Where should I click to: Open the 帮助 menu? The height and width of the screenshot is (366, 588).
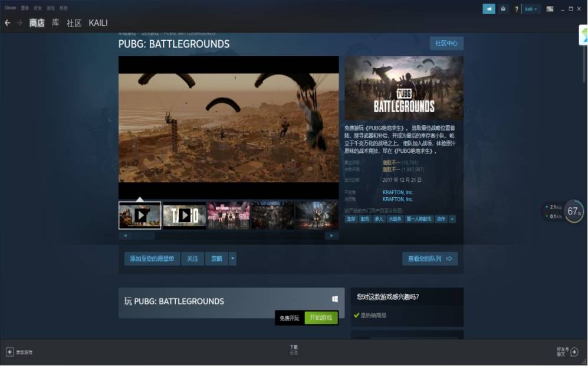click(63, 8)
